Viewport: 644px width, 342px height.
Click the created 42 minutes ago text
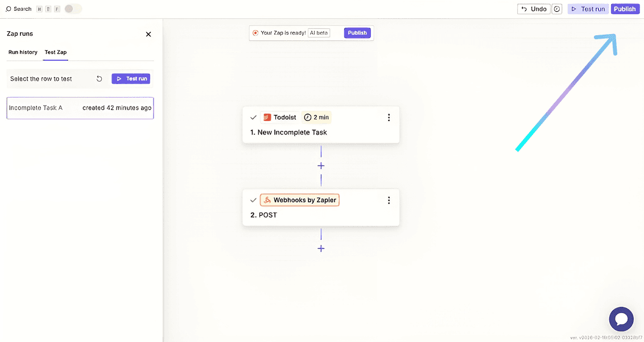tap(117, 108)
